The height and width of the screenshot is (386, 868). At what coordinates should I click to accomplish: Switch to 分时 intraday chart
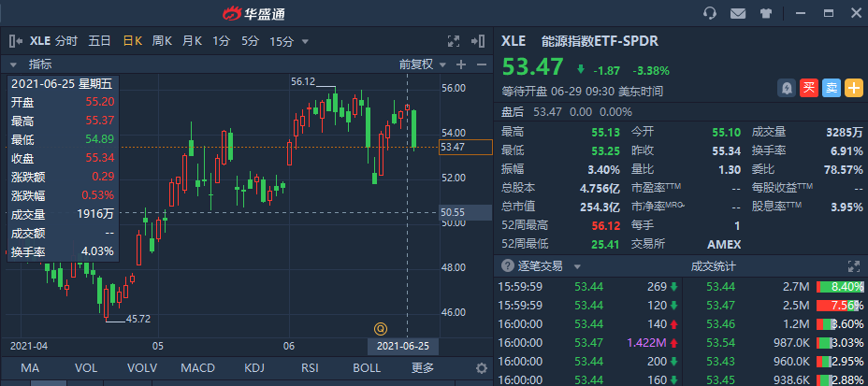(x=66, y=41)
